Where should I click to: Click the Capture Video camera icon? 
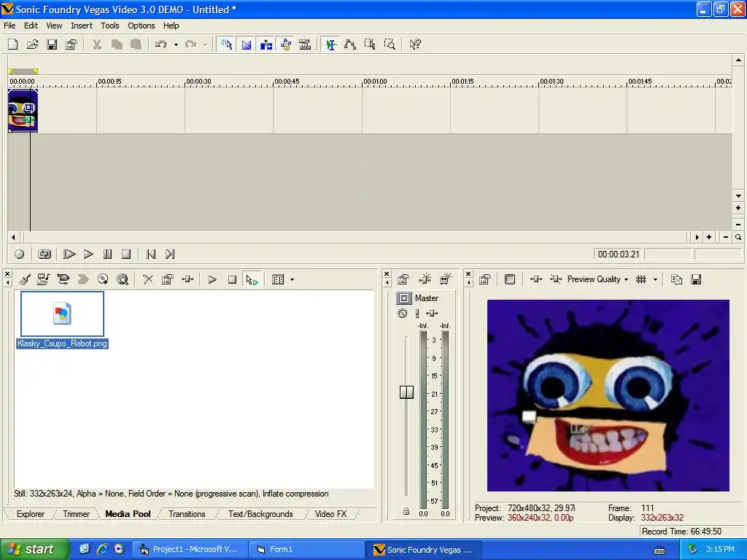(63, 279)
